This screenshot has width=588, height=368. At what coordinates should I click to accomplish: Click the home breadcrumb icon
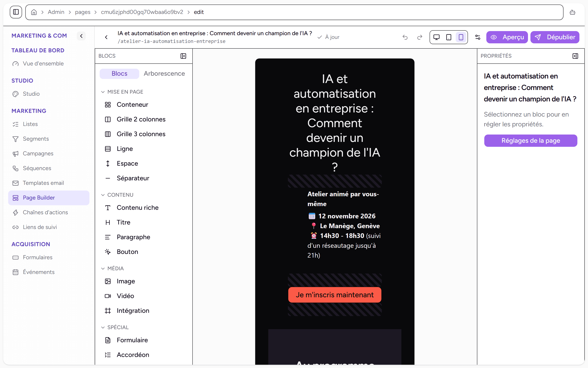pos(34,12)
